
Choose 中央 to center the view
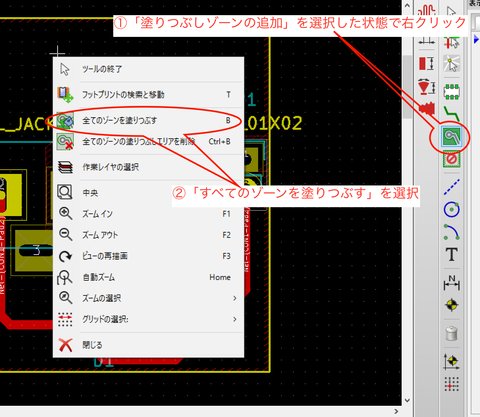148,193
